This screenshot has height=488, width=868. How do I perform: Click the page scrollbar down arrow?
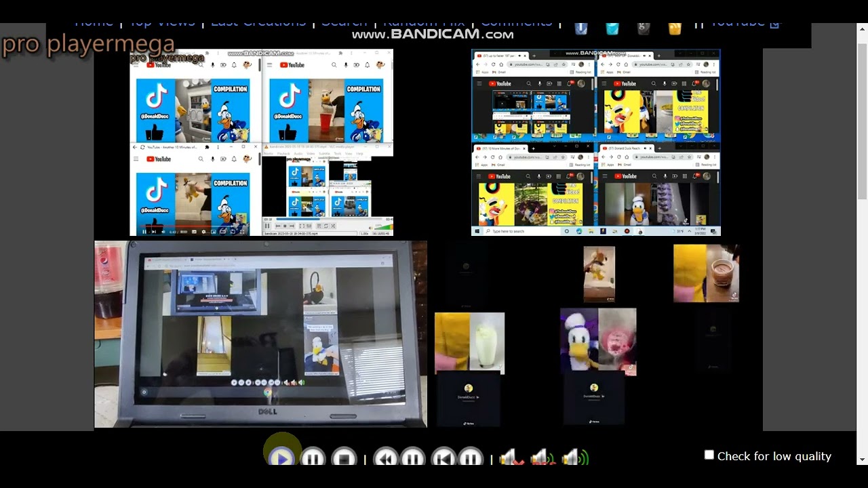click(x=862, y=460)
